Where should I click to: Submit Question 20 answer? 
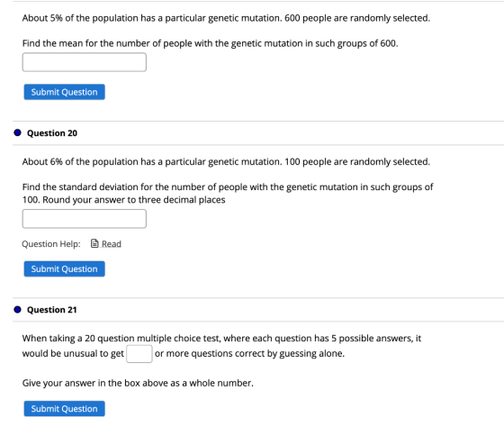tap(64, 269)
